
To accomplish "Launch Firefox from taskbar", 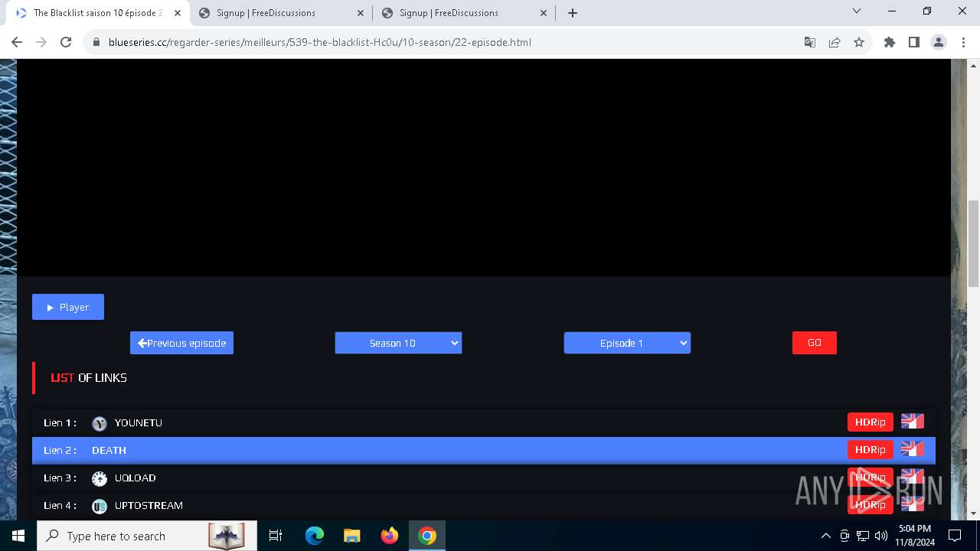I will [x=390, y=536].
